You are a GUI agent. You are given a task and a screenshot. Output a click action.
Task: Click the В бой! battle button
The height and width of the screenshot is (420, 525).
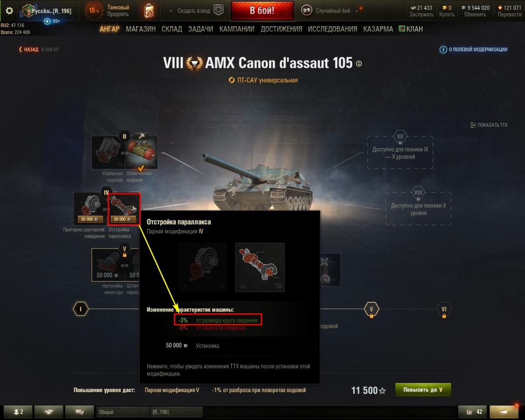tap(262, 10)
